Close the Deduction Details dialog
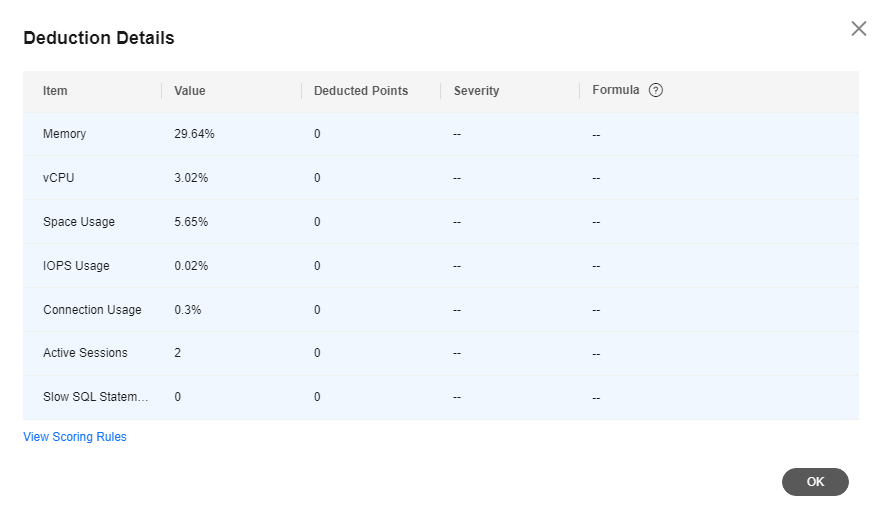The width and height of the screenshot is (882, 517). pos(858,29)
